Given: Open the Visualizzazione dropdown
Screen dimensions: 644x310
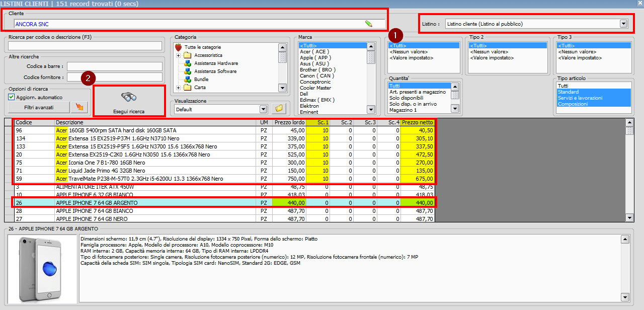Looking at the screenshot, I should 263,109.
